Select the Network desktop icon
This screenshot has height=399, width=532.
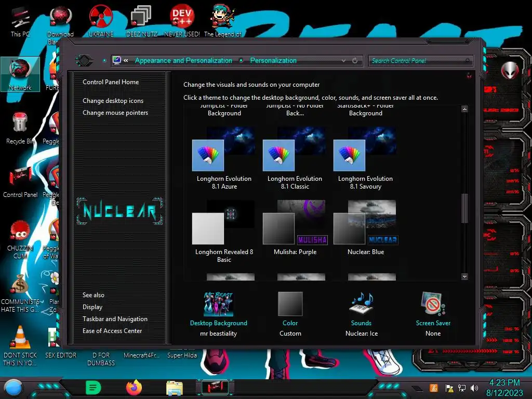20,74
